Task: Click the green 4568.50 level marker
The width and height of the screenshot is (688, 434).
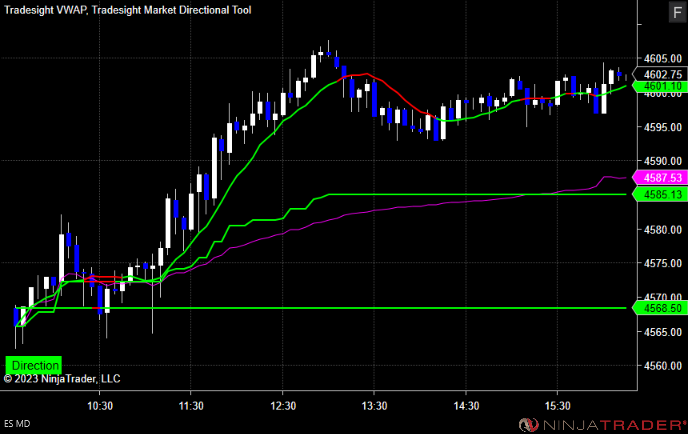Action: click(659, 308)
